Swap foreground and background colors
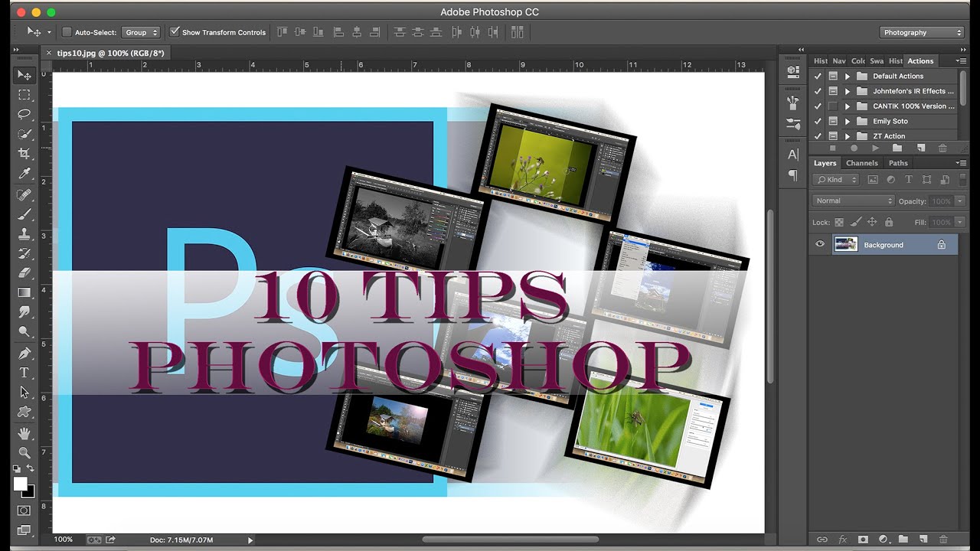 click(x=31, y=468)
